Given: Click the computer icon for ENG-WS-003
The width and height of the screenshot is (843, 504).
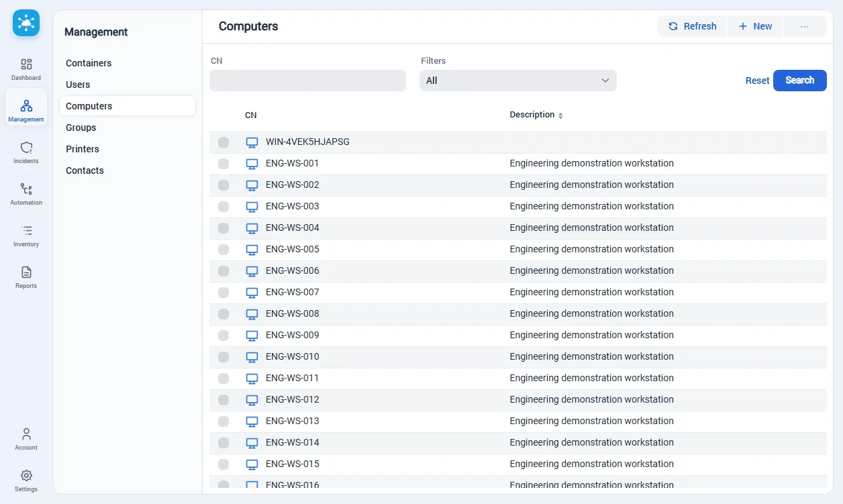Looking at the screenshot, I should (252, 207).
